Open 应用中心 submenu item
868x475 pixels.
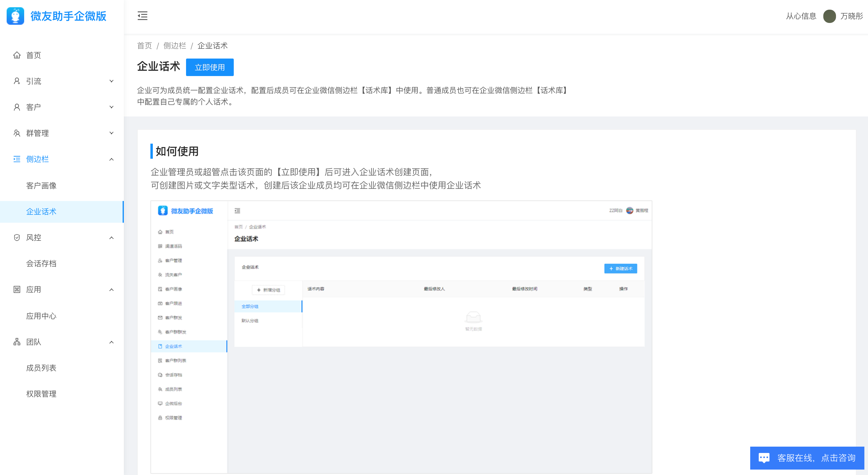pos(62,316)
